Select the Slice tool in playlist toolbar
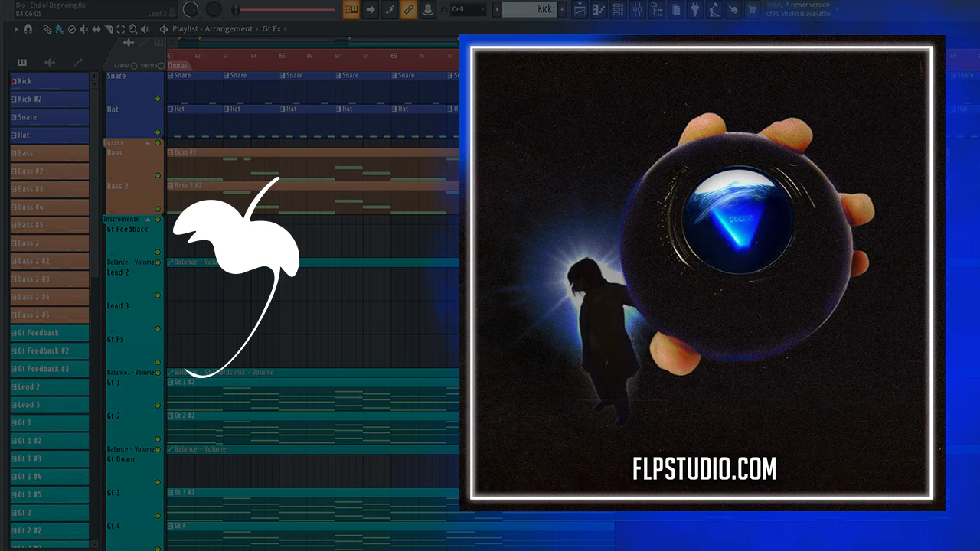This screenshot has width=980, height=551. [108, 29]
